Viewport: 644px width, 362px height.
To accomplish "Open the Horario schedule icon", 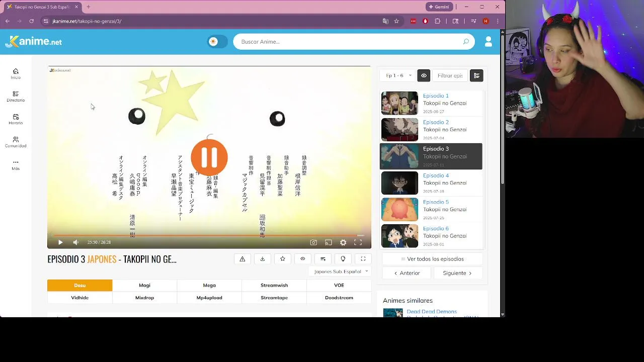I will coord(16,119).
